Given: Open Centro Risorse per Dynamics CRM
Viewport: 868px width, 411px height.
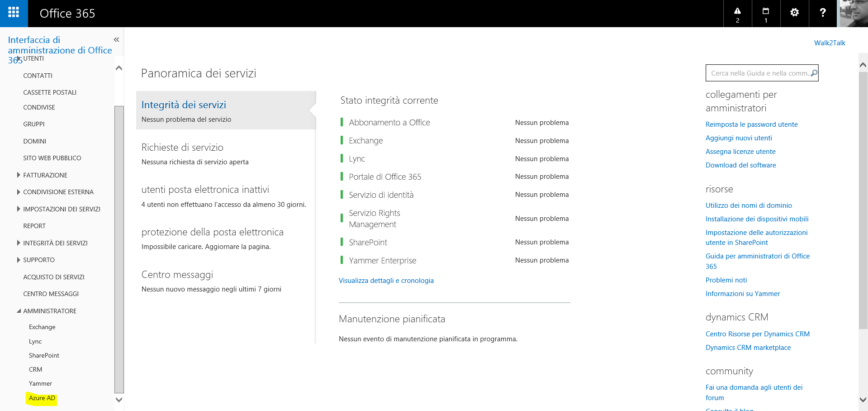Looking at the screenshot, I should coord(758,334).
